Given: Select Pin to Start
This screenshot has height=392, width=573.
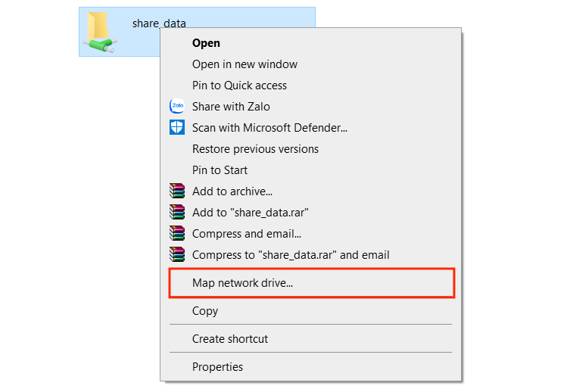Looking at the screenshot, I should tap(220, 170).
